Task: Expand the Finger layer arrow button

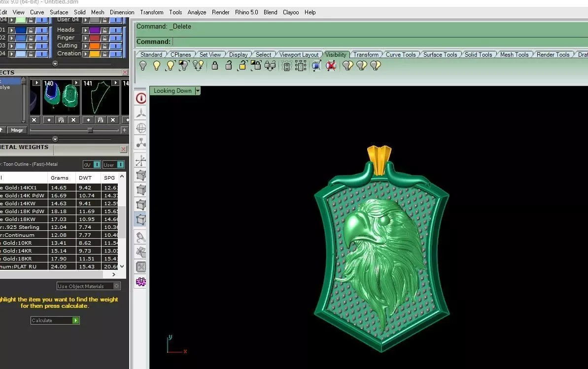Action: pyautogui.click(x=85, y=38)
